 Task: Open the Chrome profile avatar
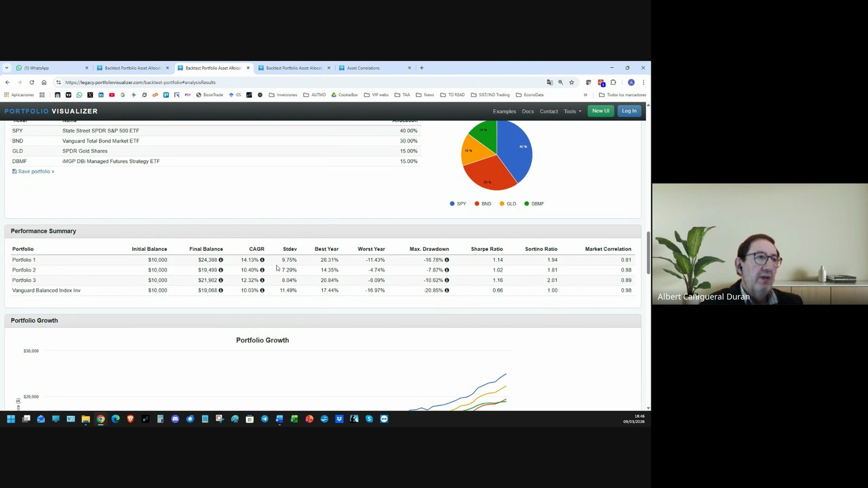click(x=631, y=83)
